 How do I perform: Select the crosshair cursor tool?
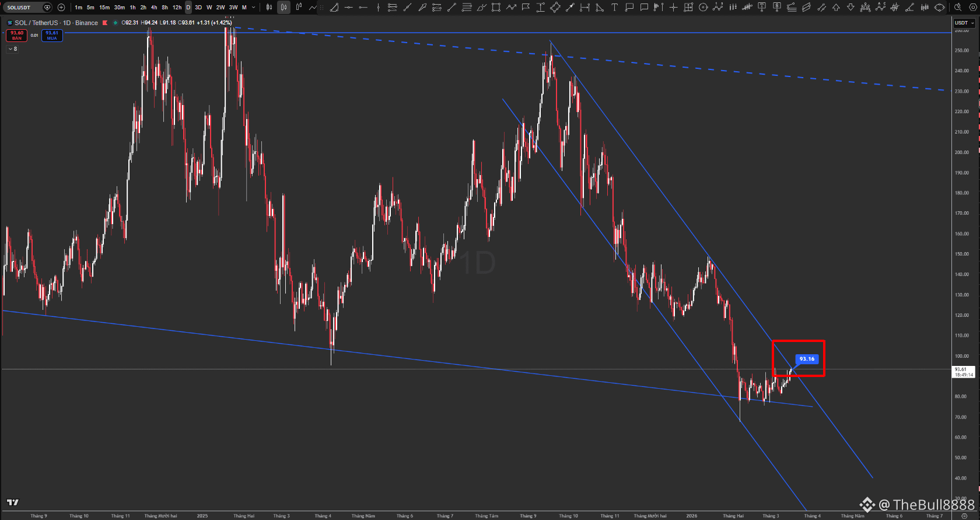[x=674, y=8]
